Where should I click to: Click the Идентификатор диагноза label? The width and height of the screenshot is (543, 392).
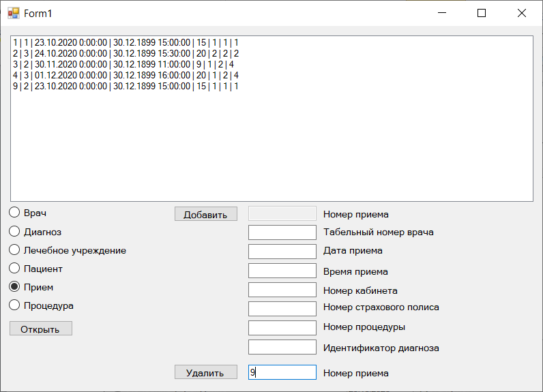coord(381,348)
